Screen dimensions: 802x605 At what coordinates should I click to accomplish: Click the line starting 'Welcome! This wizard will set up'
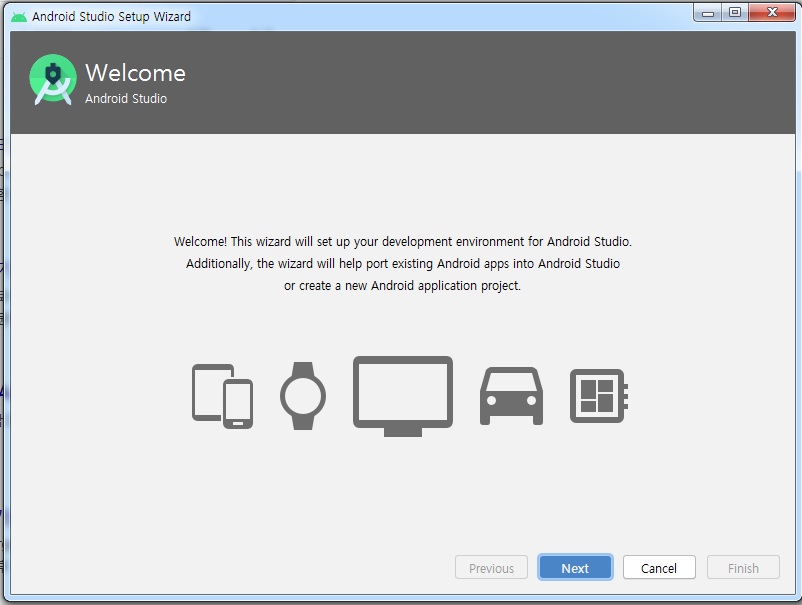(x=403, y=241)
